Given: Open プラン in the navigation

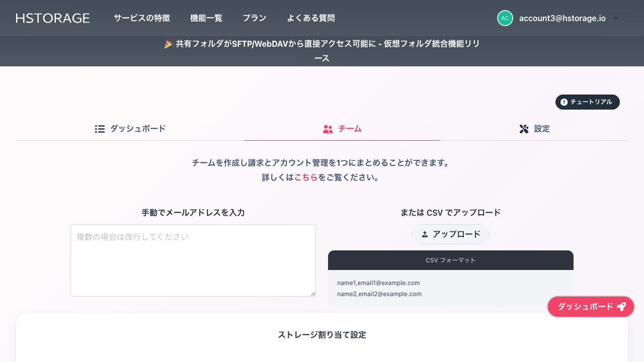Looking at the screenshot, I should point(255,18).
